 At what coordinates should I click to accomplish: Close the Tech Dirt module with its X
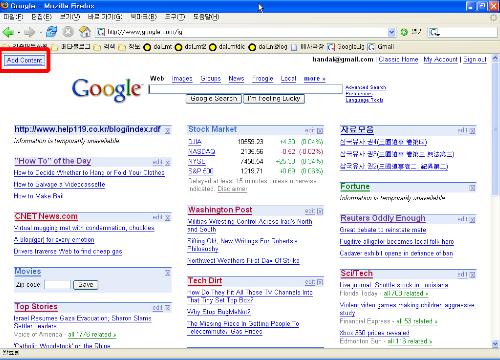point(320,282)
